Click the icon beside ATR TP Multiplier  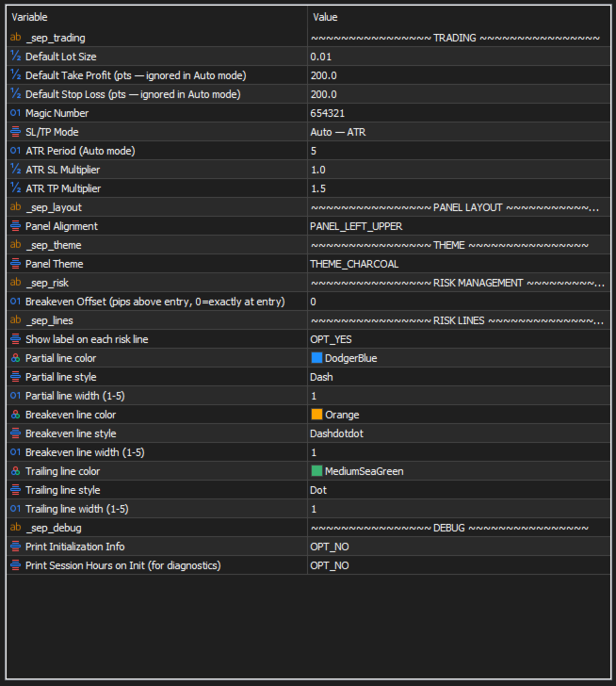15,188
